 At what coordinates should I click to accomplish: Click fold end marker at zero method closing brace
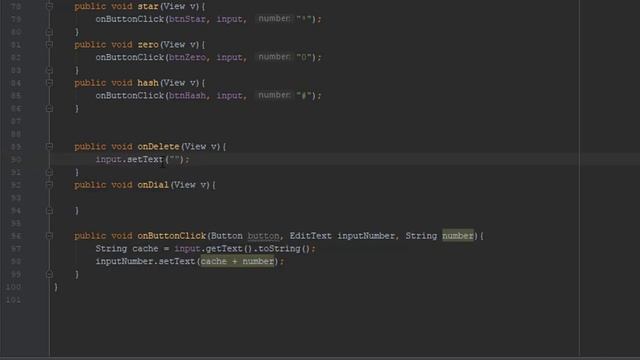(x=49, y=70)
